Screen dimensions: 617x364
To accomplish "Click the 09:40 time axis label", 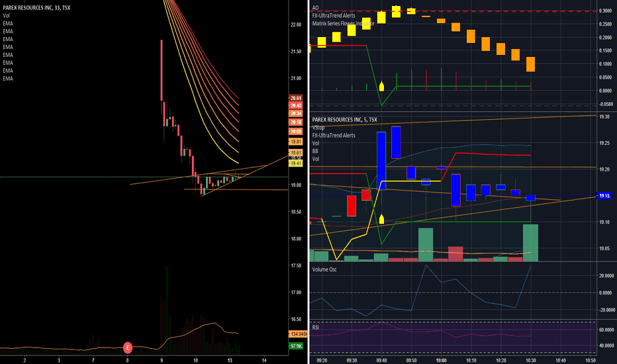I will pyautogui.click(x=381, y=360).
